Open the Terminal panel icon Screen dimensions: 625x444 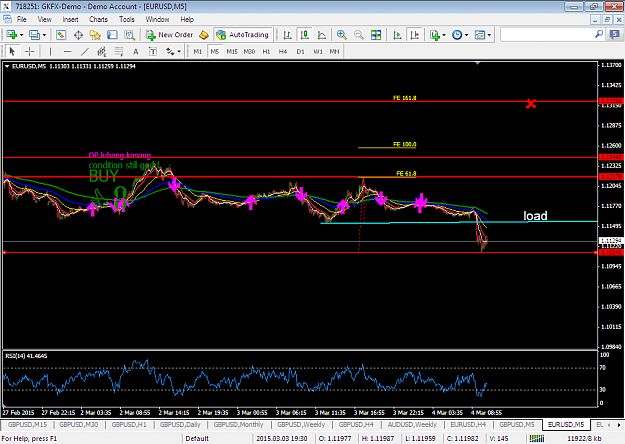point(112,35)
